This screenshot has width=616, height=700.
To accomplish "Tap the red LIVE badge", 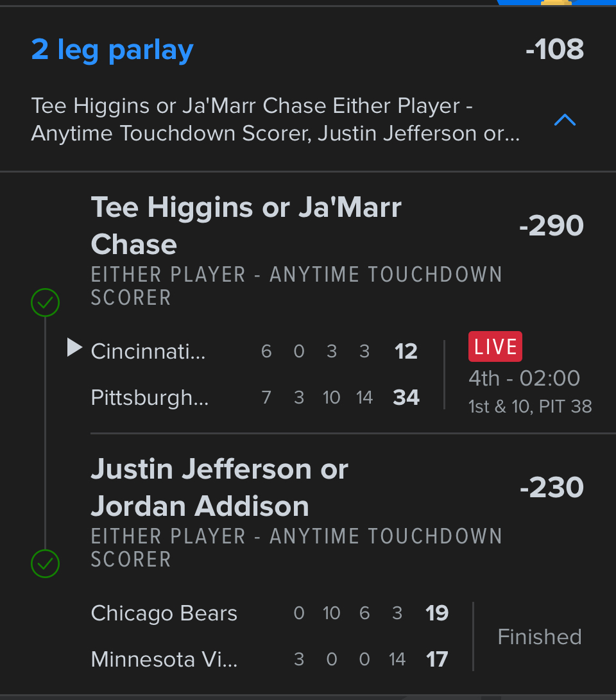I will pos(495,346).
